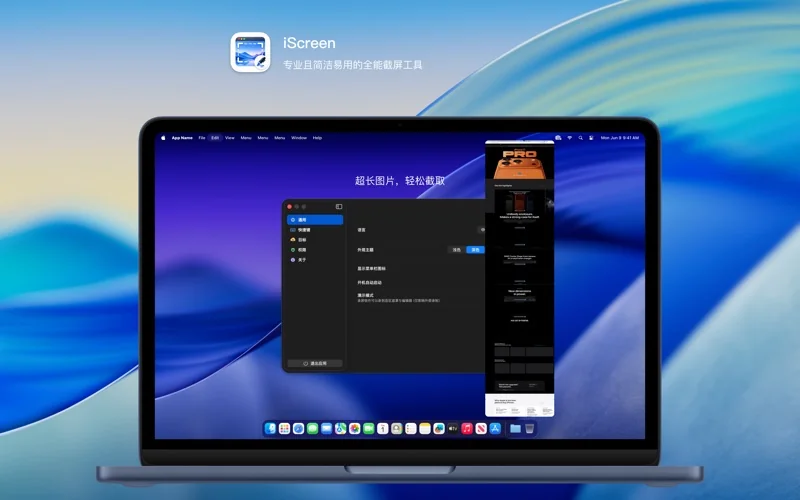Open Reminders from the Dock
This screenshot has width=800, height=500.
pos(411,429)
